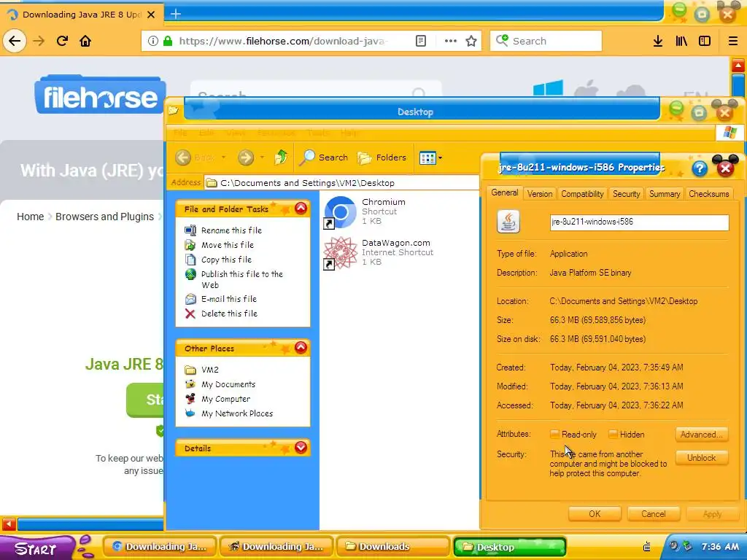Open reader view icon in address bar
Image resolution: width=747 pixels, height=560 pixels.
tap(421, 41)
